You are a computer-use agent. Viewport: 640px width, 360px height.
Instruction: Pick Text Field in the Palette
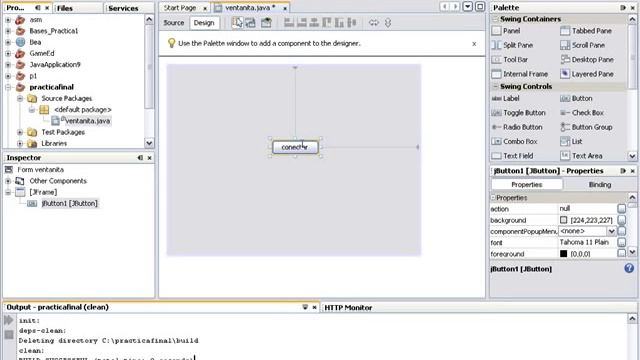click(512, 156)
